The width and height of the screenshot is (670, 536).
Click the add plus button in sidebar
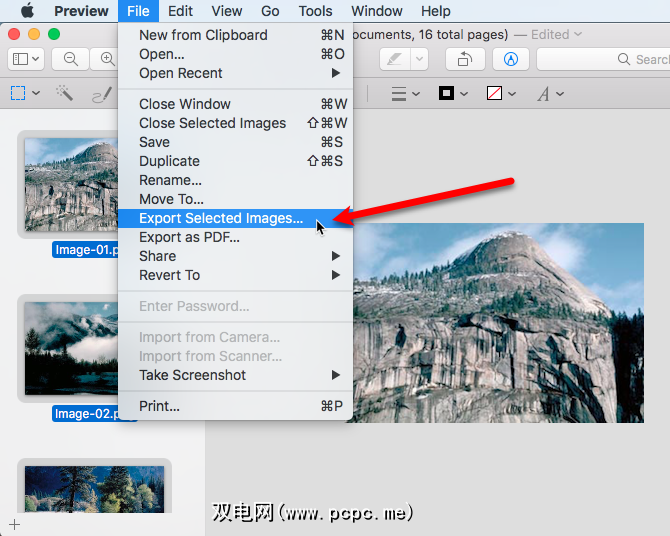pyautogui.click(x=15, y=524)
